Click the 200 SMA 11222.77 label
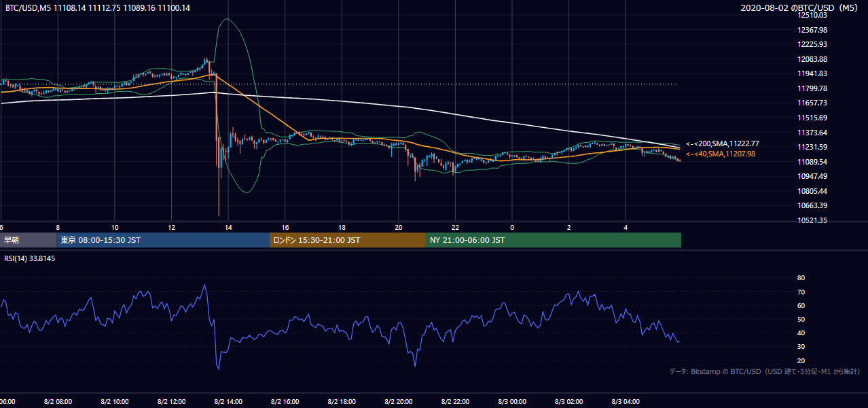This screenshot has height=408, width=868. coord(722,144)
